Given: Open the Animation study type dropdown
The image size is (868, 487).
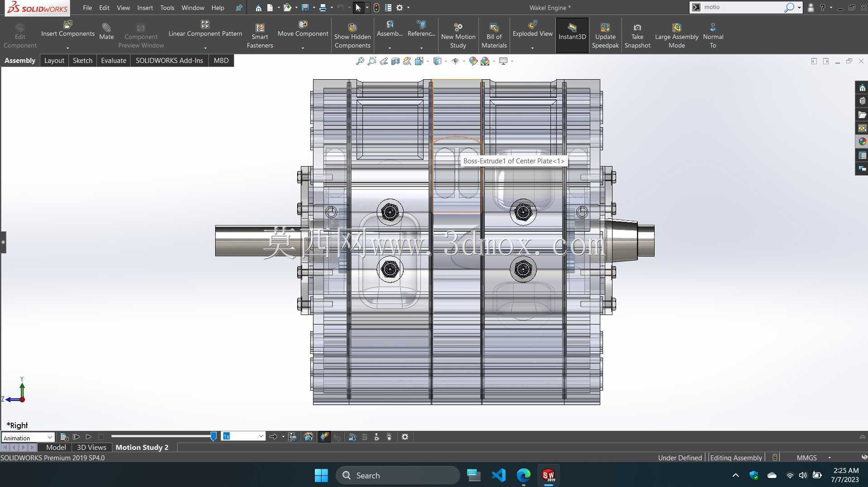Looking at the screenshot, I should 28,438.
